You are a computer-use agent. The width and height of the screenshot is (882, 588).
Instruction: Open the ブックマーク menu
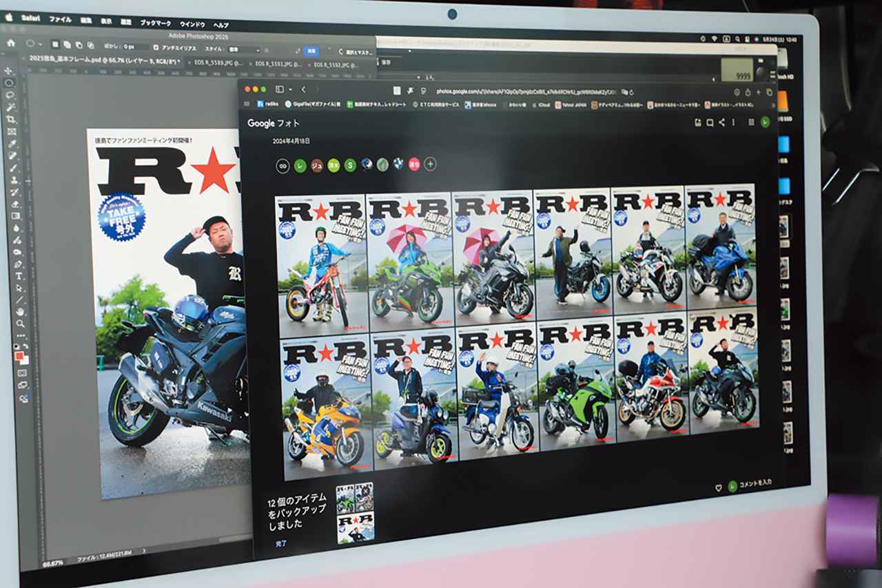click(x=156, y=22)
